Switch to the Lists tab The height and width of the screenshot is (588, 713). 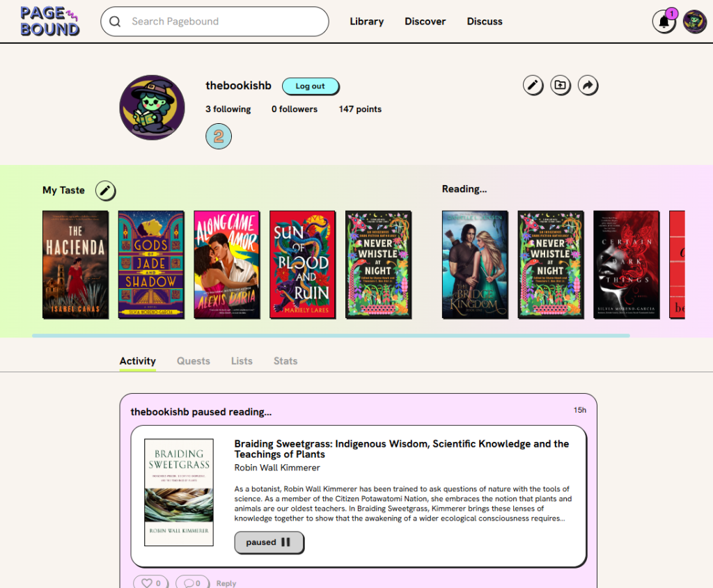point(242,361)
